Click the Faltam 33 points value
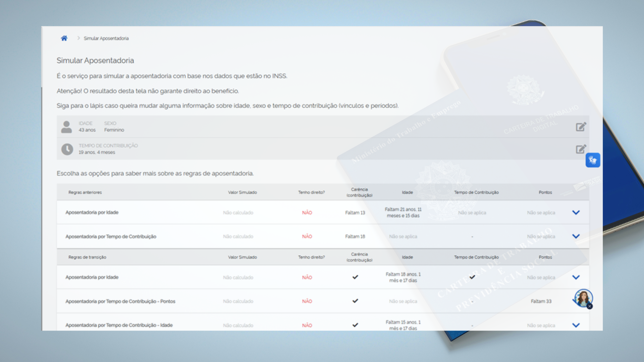The height and width of the screenshot is (362, 644). tap(541, 301)
